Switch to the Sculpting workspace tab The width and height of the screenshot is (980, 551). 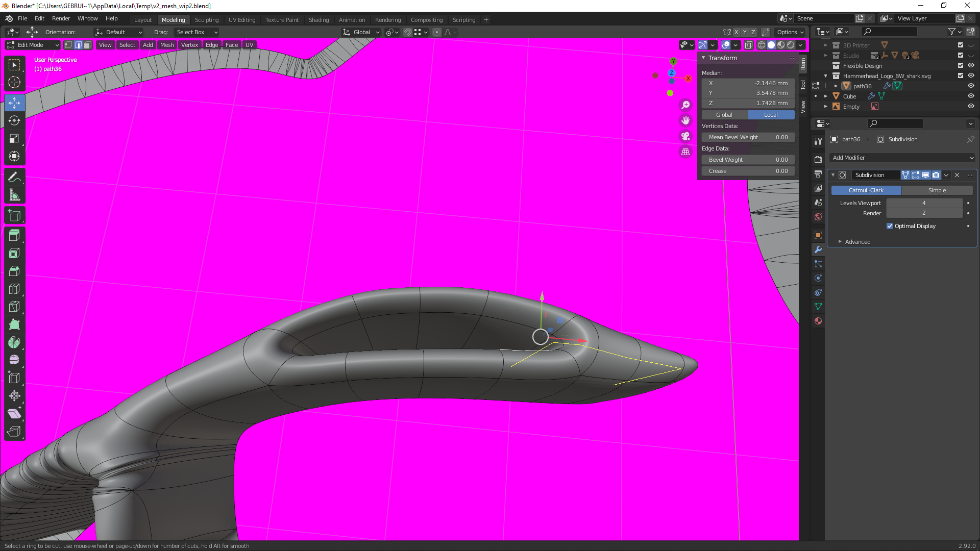pyautogui.click(x=206, y=19)
